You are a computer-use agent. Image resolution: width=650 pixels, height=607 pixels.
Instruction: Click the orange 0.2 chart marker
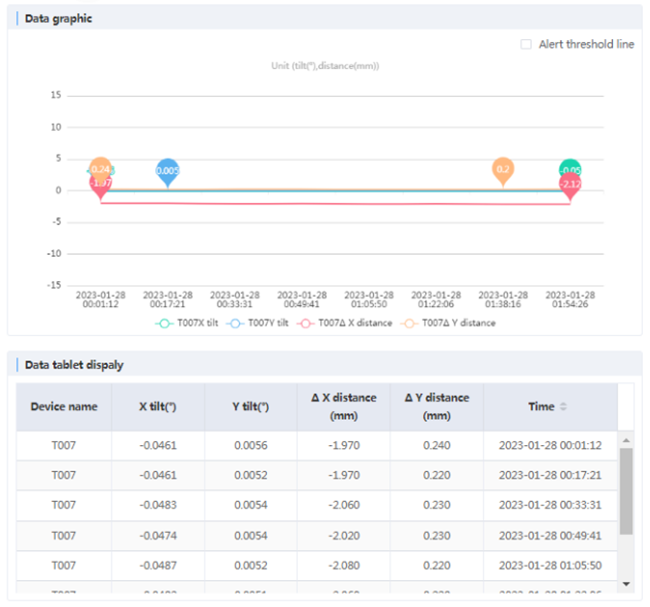click(x=503, y=169)
